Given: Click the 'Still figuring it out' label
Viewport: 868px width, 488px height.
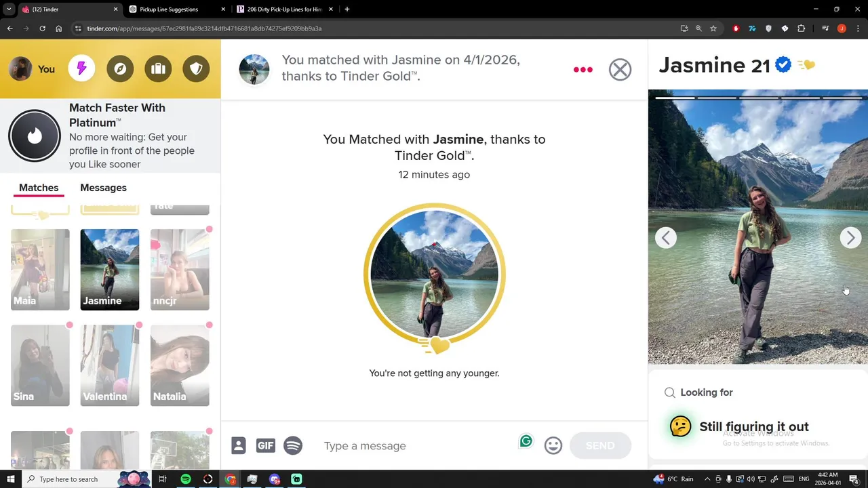Looking at the screenshot, I should click(754, 426).
